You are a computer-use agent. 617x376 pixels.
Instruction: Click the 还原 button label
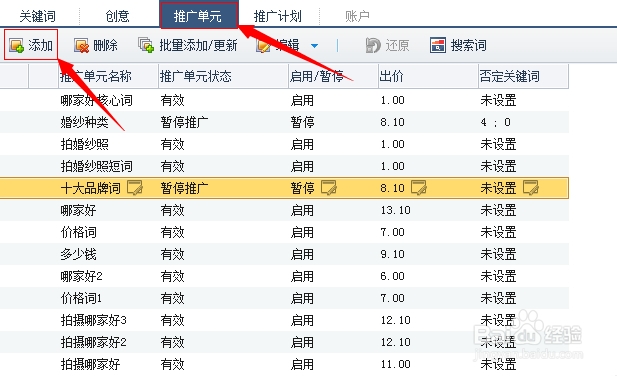pyautogui.click(x=397, y=46)
